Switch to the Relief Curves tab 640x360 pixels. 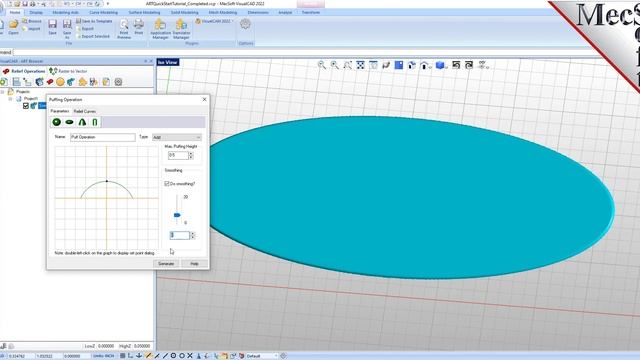click(x=84, y=111)
